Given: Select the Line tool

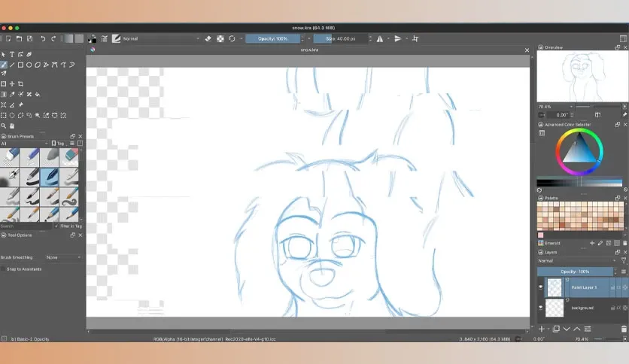Looking at the screenshot, I should click(12, 65).
